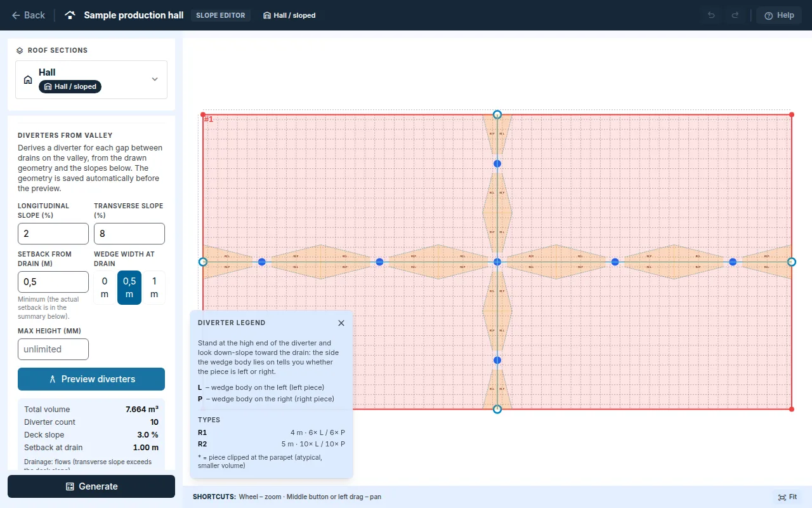Click the upper drain on vertical valley

click(x=497, y=164)
